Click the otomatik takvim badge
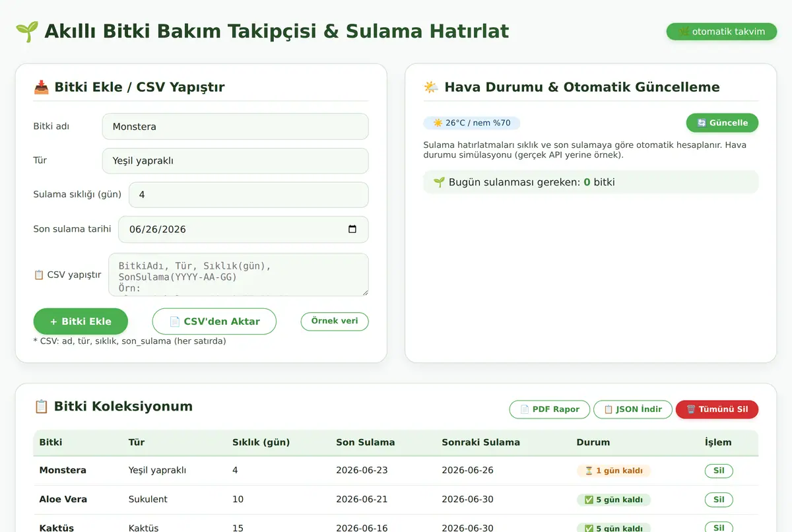792x532 pixels. pyautogui.click(x=721, y=32)
